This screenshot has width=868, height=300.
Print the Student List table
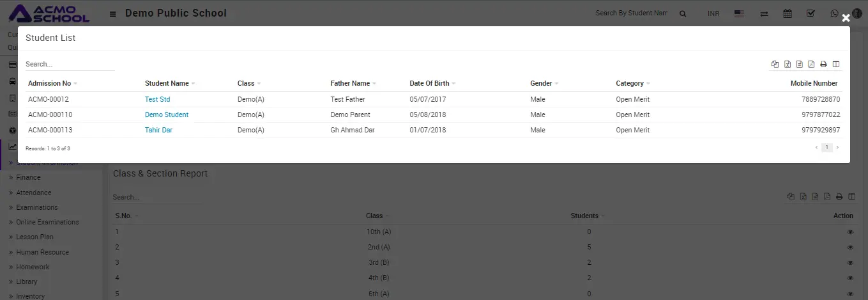coord(824,64)
